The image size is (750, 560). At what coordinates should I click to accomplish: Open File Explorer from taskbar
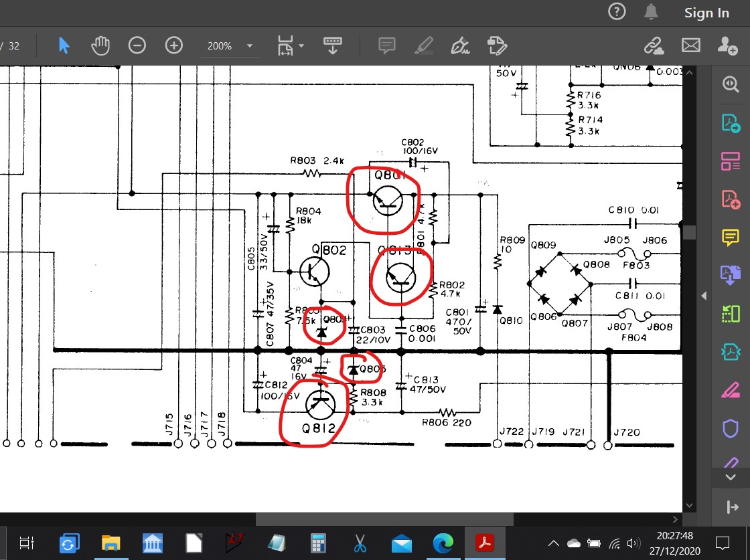click(x=111, y=543)
